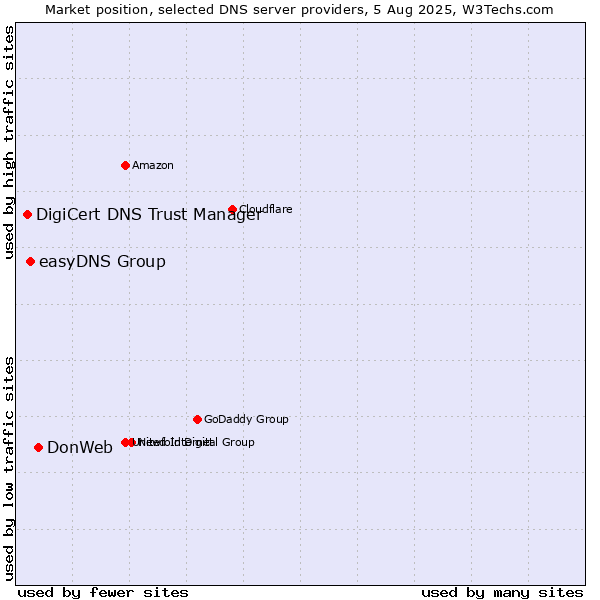Viewport: 600px width, 600px height.
Task: Click the GoDaddy Group red marker
Action: click(x=197, y=419)
